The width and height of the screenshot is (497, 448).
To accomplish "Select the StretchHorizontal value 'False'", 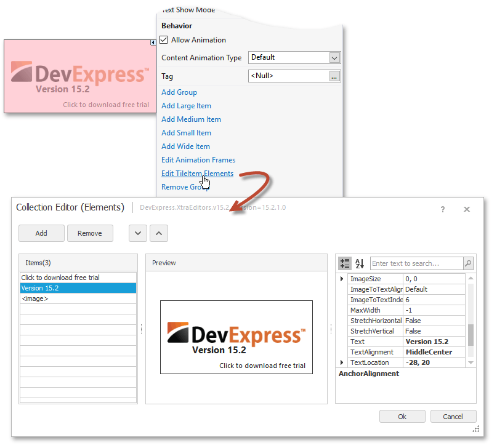I will [434, 321].
